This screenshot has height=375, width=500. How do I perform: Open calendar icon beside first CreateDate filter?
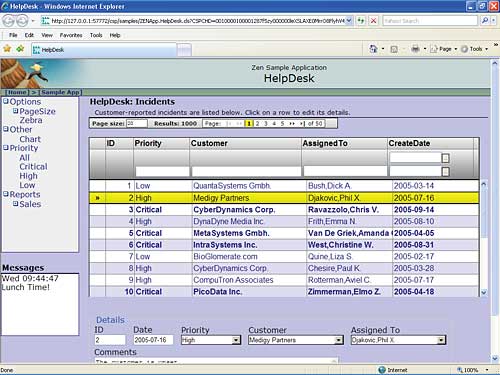click(x=445, y=158)
